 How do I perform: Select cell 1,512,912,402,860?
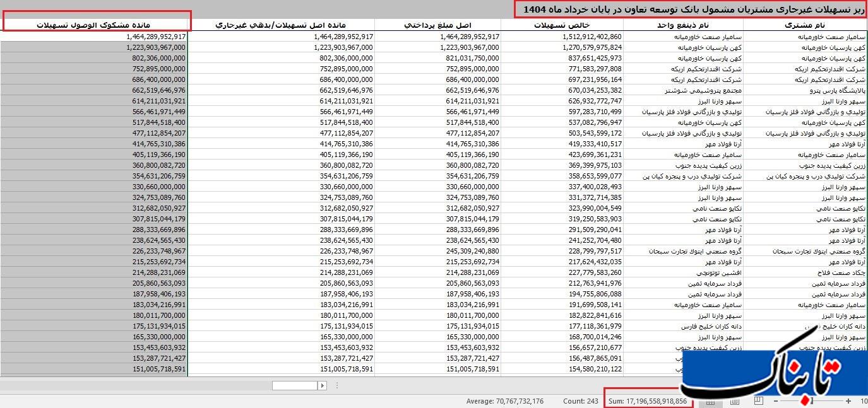pos(562,37)
